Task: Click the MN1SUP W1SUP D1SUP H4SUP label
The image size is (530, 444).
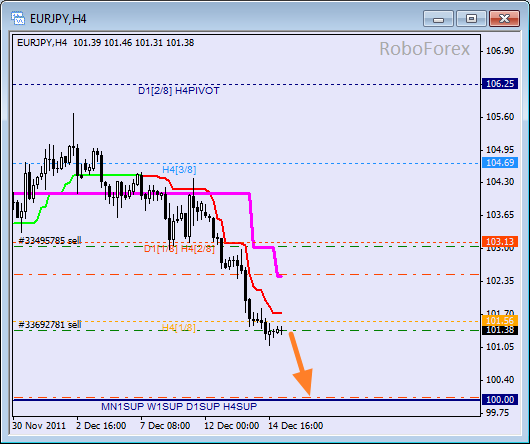Action: pos(179,406)
